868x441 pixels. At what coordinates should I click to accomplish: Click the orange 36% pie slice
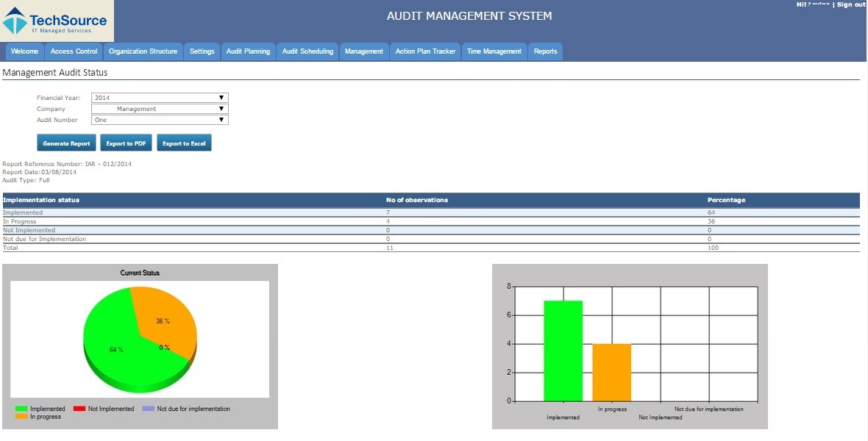[x=166, y=316]
